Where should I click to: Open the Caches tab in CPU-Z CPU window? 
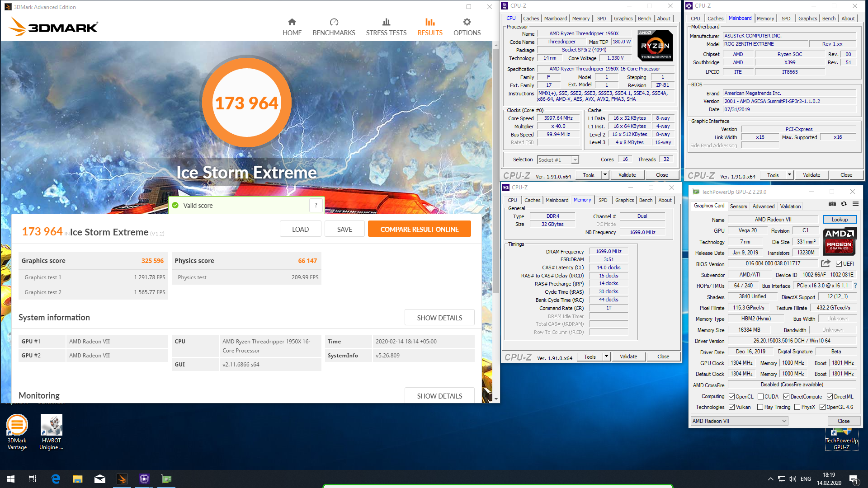pyautogui.click(x=531, y=19)
